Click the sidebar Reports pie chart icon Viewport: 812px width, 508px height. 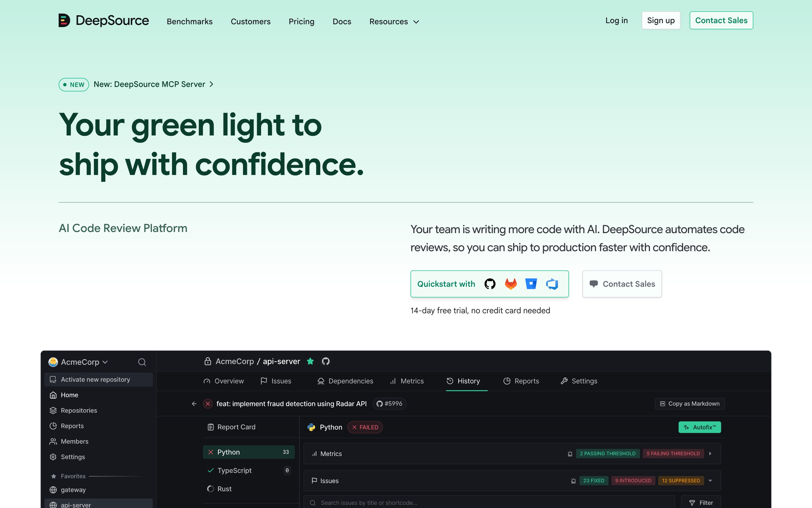[53, 426]
